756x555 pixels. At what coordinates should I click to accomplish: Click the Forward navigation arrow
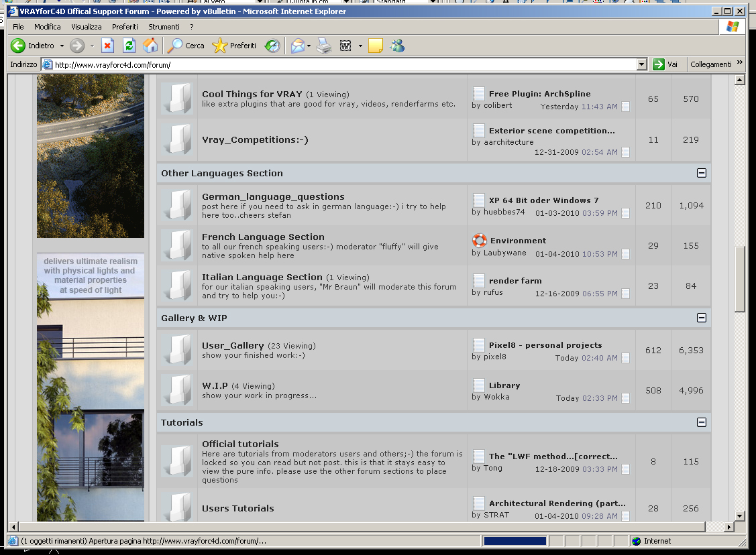(x=77, y=46)
